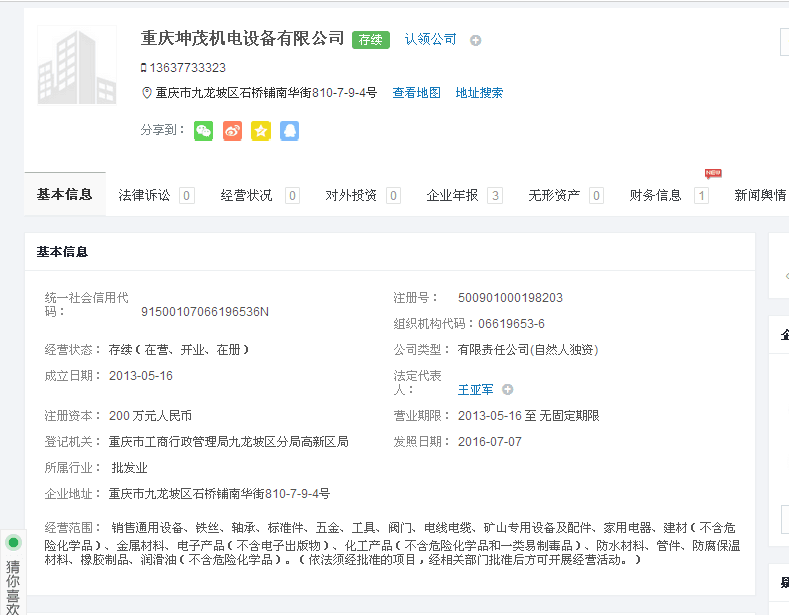This screenshot has width=789, height=615.
Task: Click the plus icon beside 认领公司
Action: coord(476,40)
